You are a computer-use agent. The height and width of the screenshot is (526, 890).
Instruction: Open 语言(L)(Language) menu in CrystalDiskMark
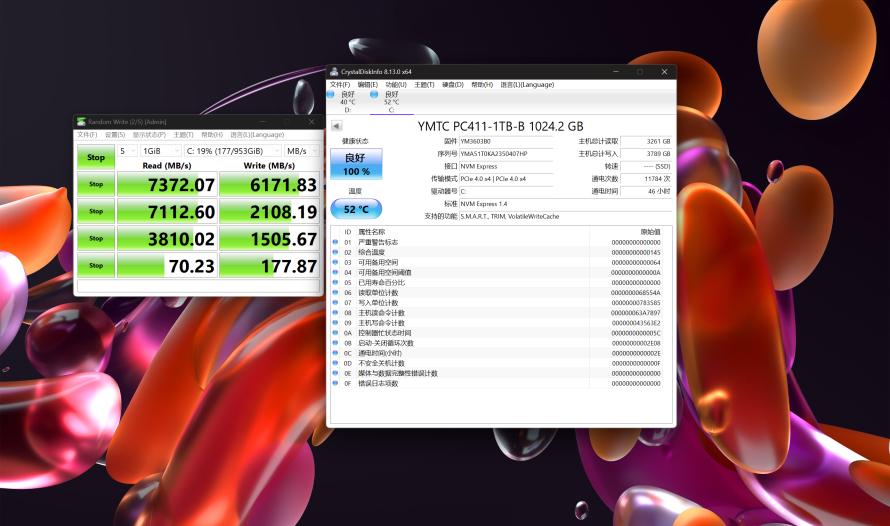click(x=257, y=135)
